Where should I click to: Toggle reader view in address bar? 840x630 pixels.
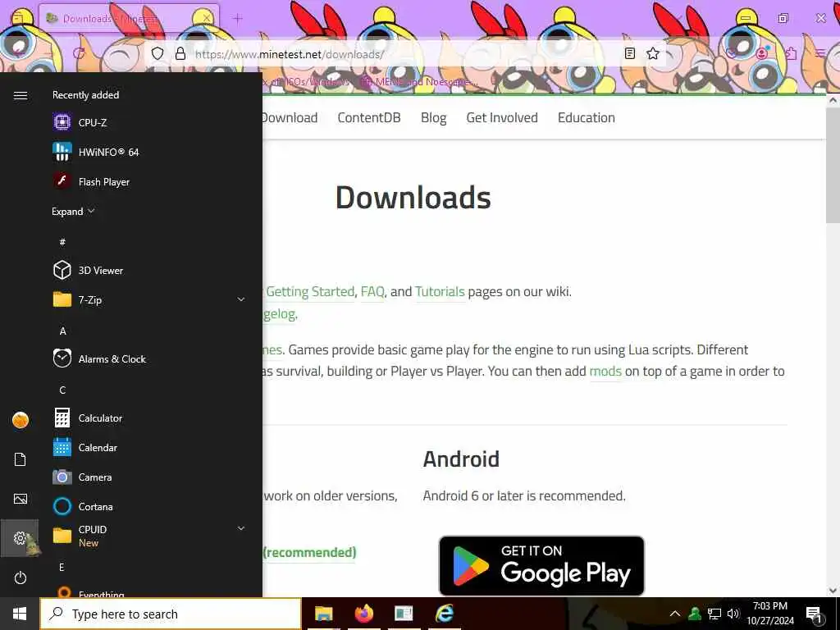tap(630, 53)
